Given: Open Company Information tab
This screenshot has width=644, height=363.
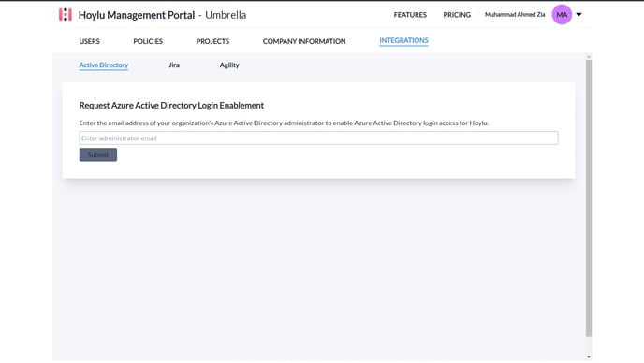Looking at the screenshot, I should tap(304, 41).
